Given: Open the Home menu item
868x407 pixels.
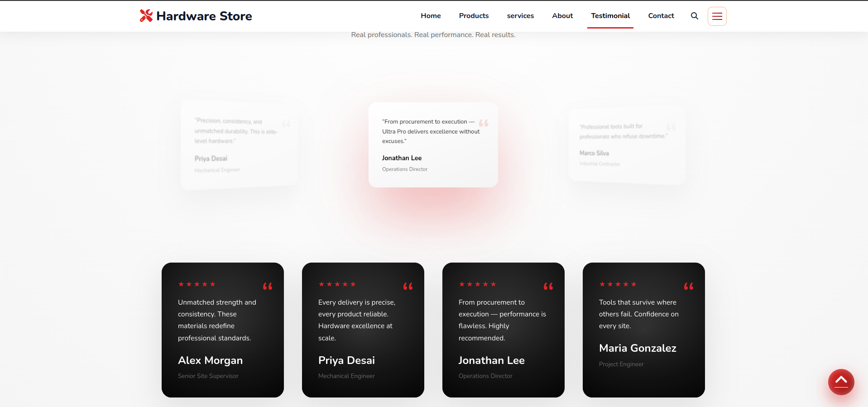Looking at the screenshot, I should click(431, 16).
